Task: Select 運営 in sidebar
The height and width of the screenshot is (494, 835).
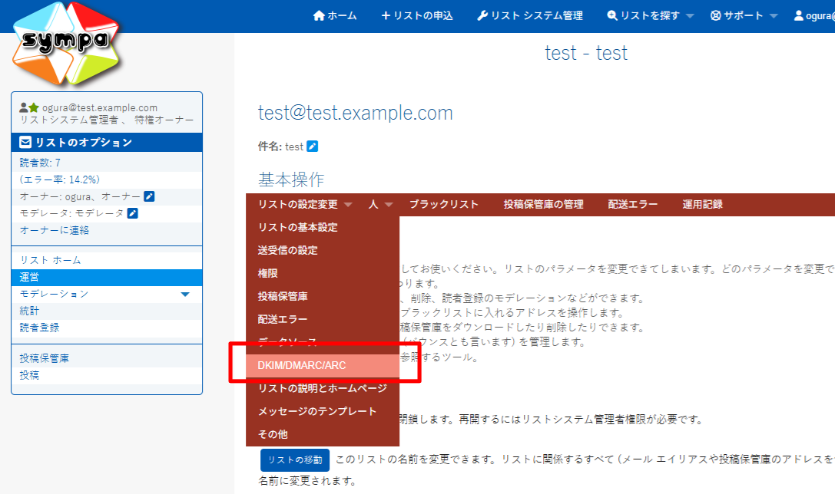Action: click(107, 277)
